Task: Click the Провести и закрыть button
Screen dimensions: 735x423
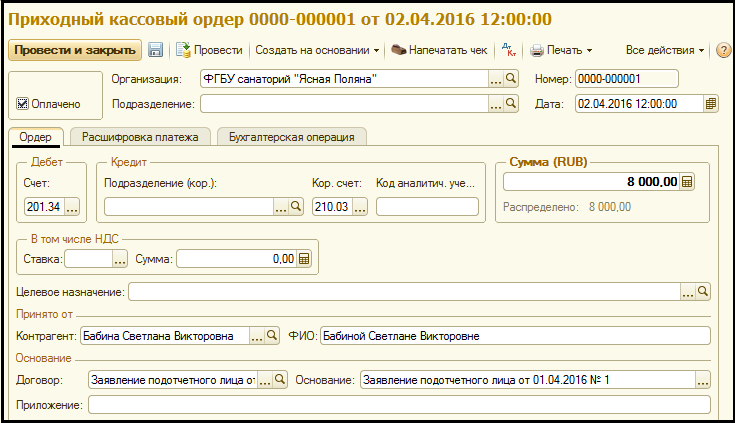Action: click(75, 50)
